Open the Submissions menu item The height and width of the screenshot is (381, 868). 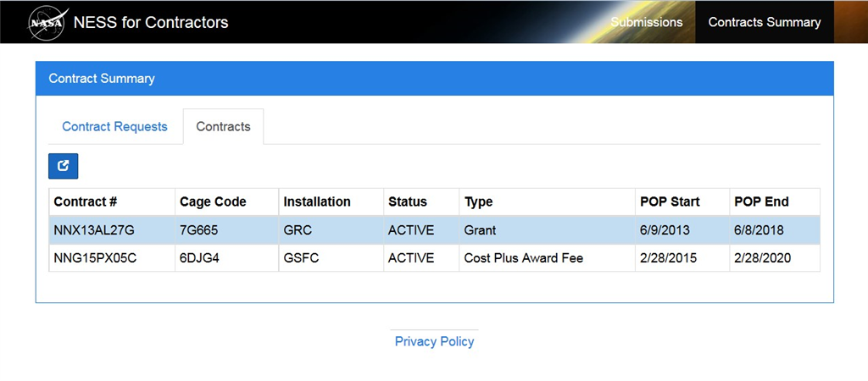(646, 22)
